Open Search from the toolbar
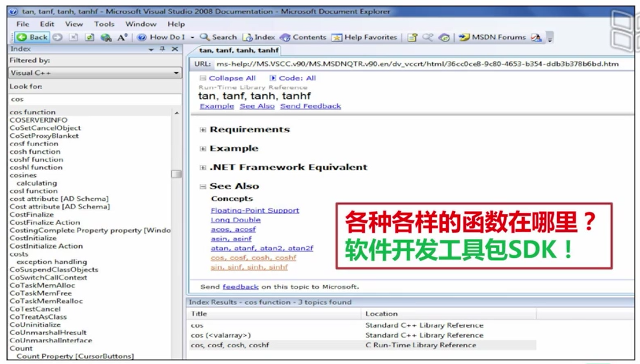This screenshot has width=640, height=364. click(218, 37)
